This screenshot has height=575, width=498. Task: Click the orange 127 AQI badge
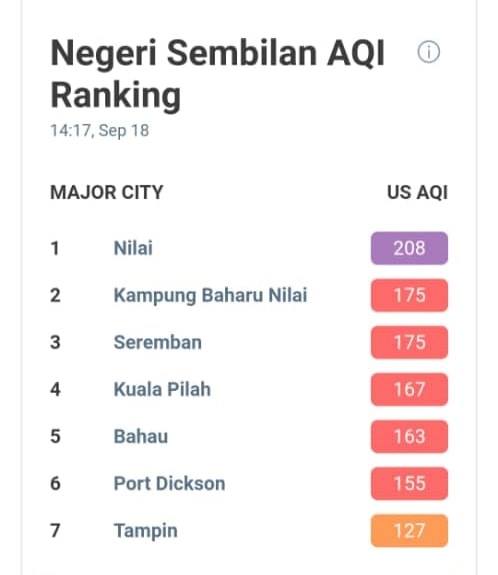pyautogui.click(x=409, y=531)
